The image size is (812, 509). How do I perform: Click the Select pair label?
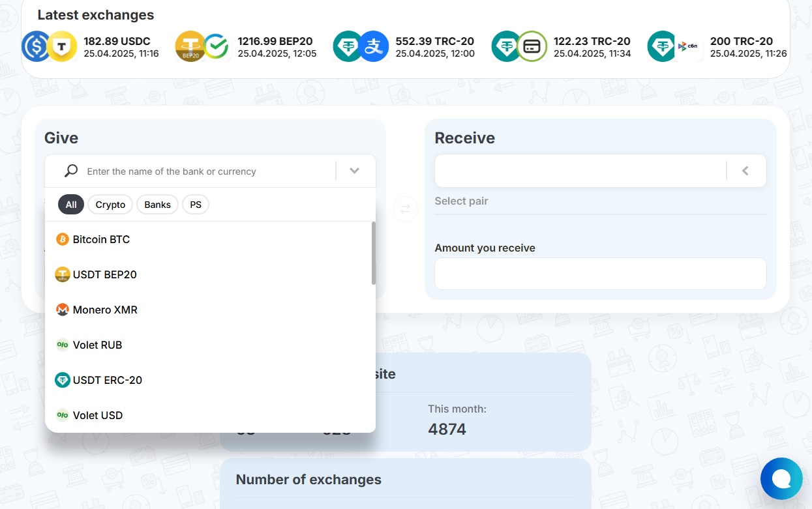pos(461,201)
